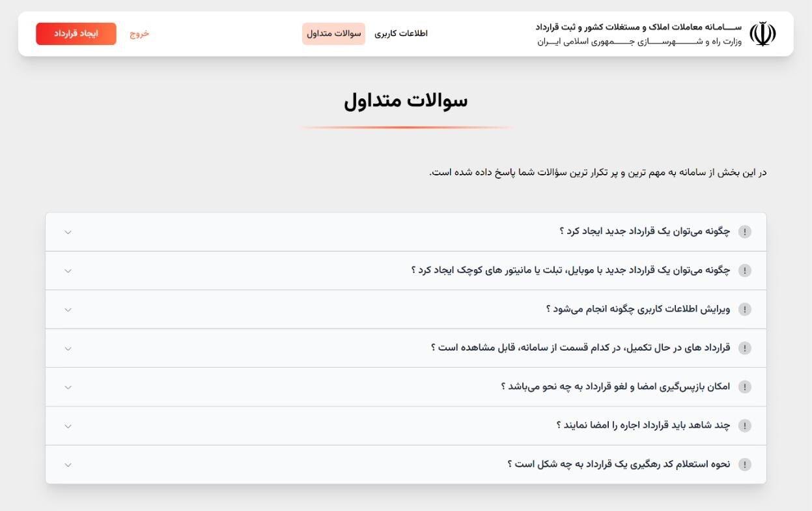Expand the tracking code inquiry question
This screenshot has height=511, width=812.
(x=68, y=464)
